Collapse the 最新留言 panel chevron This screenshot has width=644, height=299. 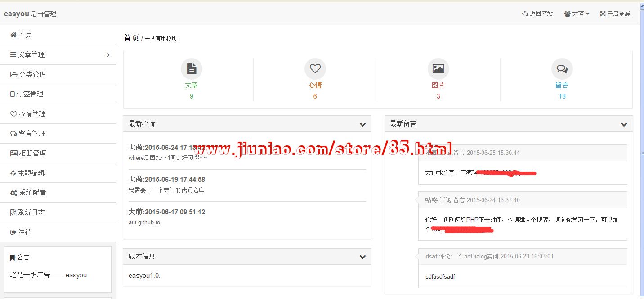(x=624, y=124)
